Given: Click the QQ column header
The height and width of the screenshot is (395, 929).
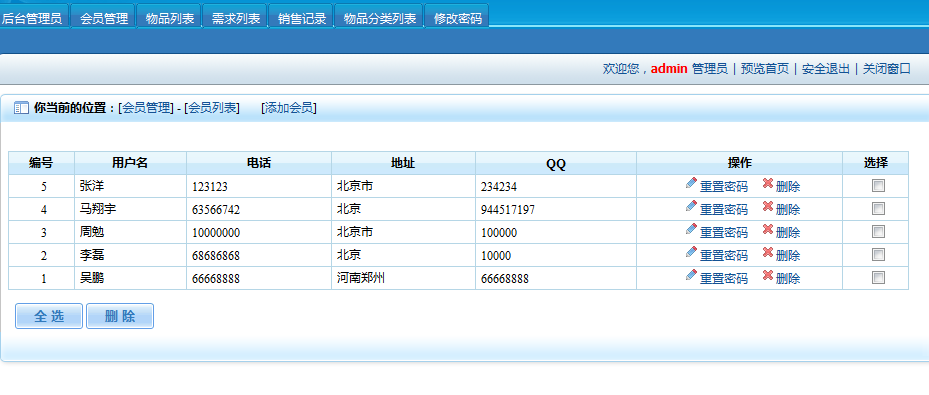Looking at the screenshot, I should click(556, 164).
